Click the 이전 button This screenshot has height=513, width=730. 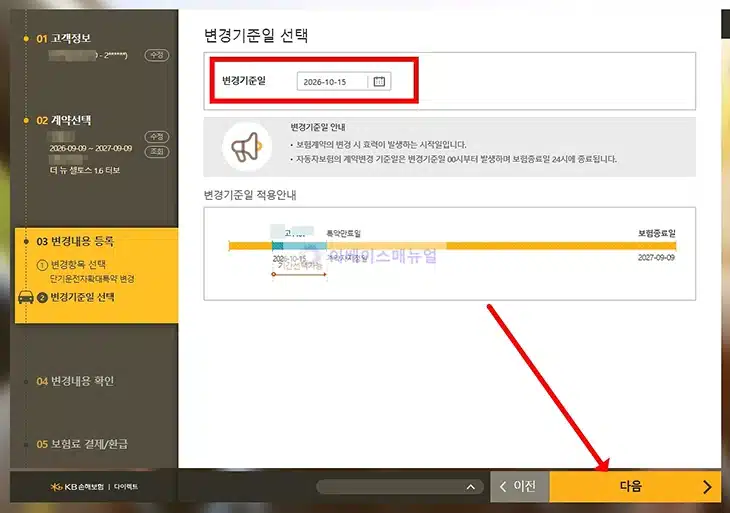point(520,486)
